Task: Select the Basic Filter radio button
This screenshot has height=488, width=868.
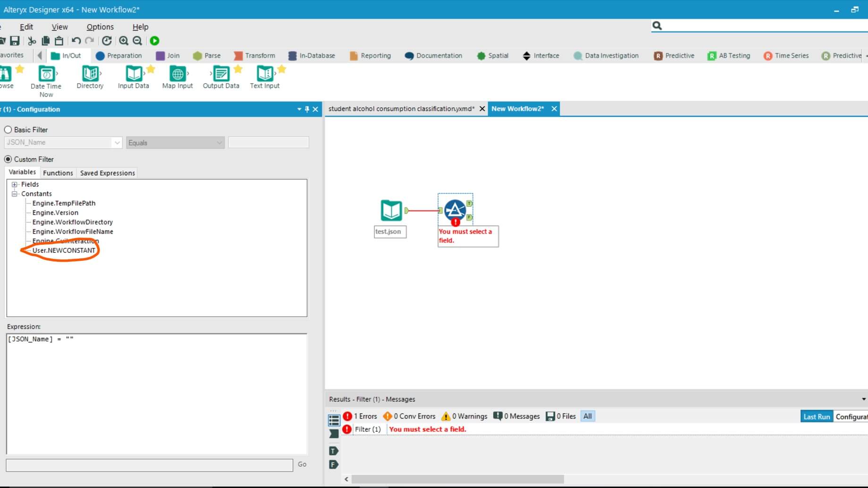Action: (x=8, y=129)
